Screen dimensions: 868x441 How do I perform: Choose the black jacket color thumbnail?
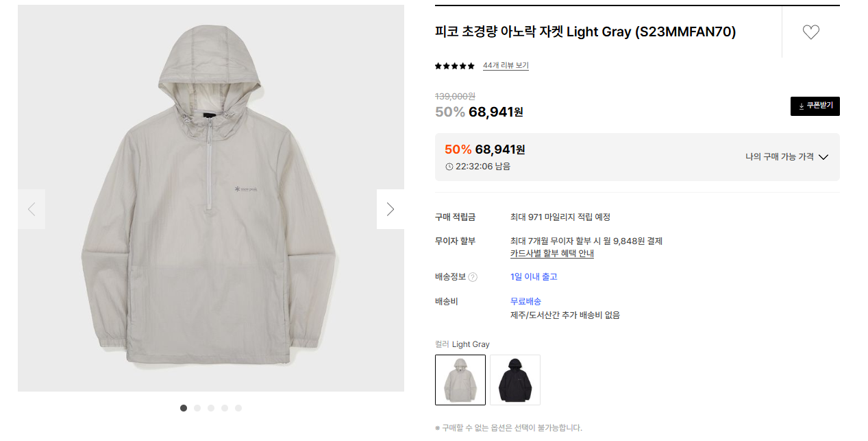click(x=515, y=380)
